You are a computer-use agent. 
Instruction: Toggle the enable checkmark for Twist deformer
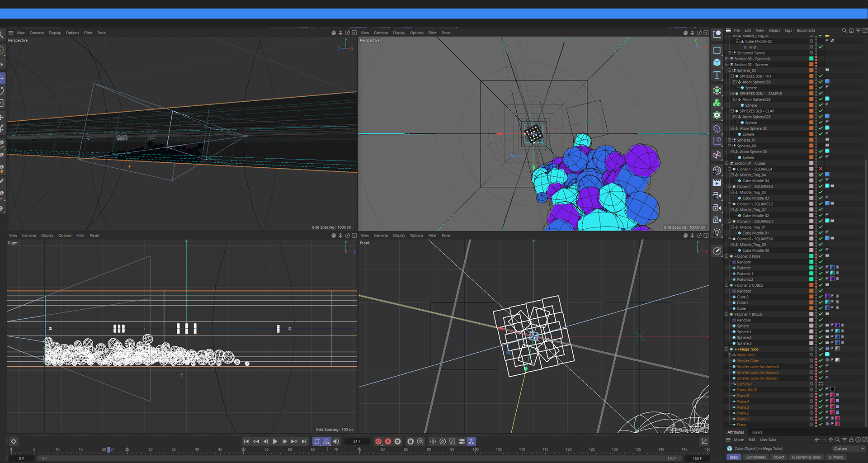(821, 47)
